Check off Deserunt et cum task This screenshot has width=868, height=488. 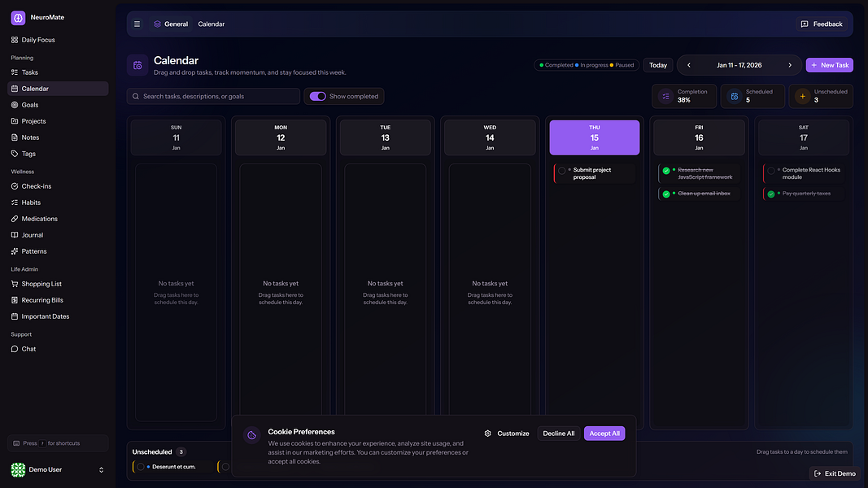141,467
